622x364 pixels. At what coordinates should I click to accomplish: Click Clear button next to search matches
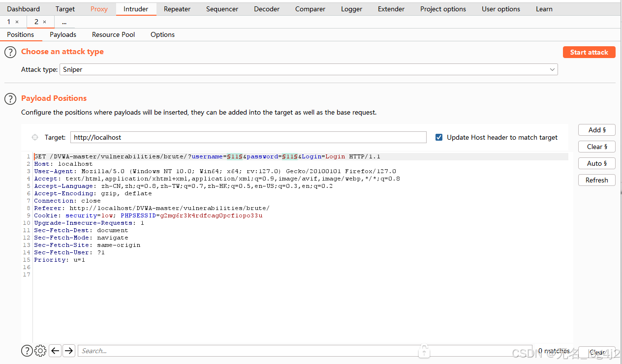click(x=597, y=352)
